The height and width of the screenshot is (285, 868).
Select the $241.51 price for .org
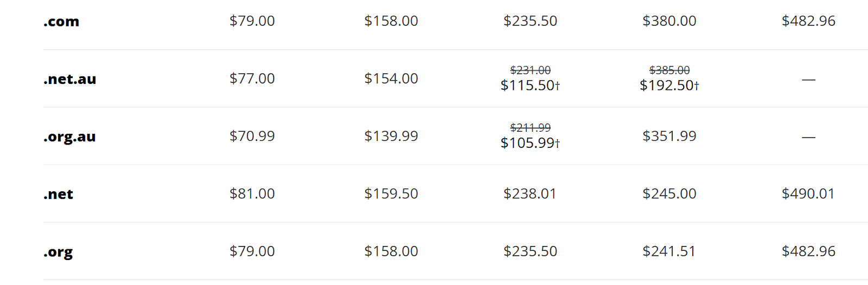668,251
